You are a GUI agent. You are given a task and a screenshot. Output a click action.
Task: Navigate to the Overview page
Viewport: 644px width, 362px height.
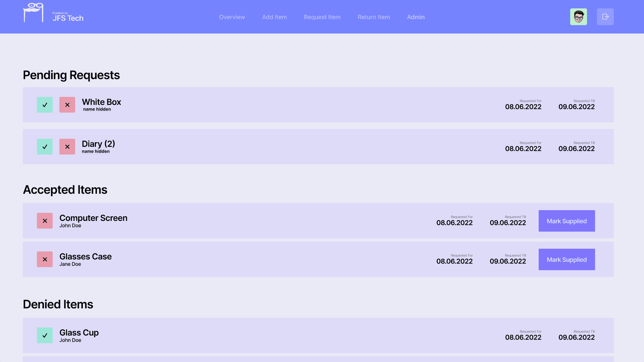point(232,17)
